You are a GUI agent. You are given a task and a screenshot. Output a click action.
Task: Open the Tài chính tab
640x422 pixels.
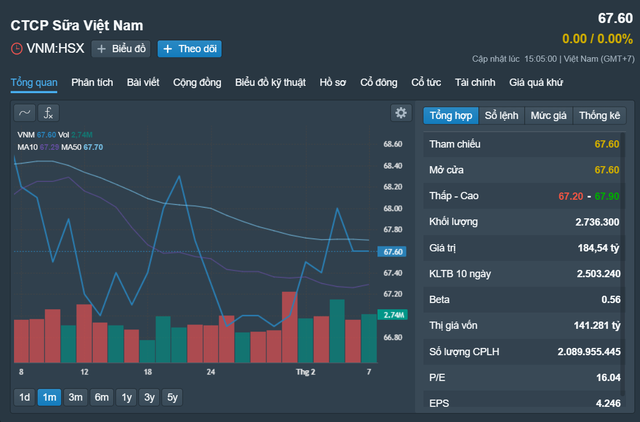click(475, 82)
